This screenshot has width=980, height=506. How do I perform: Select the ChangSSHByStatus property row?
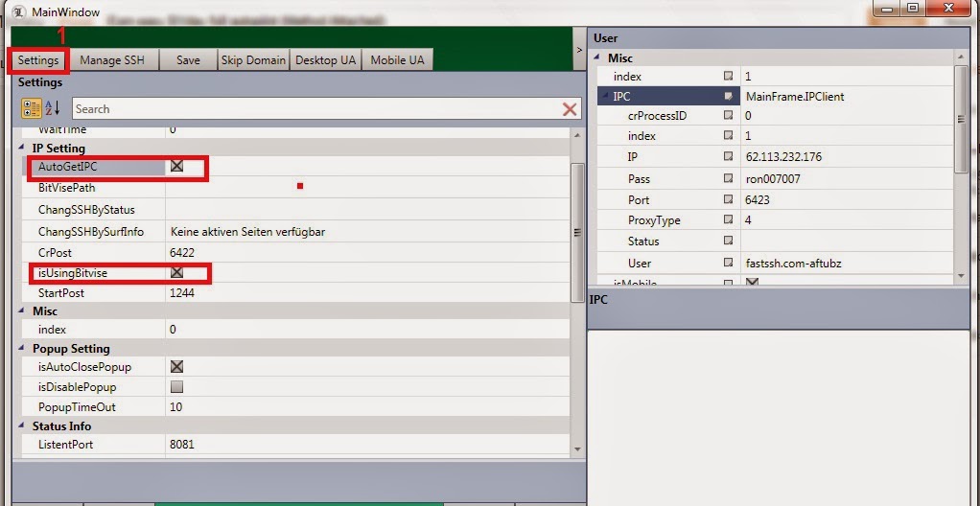[x=296, y=210]
